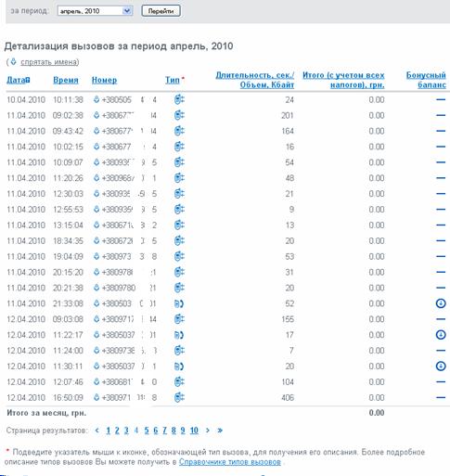Viewport: 450px width, 476px height.
Task: Click call type icon for 10:09:07 row
Action: (179, 162)
